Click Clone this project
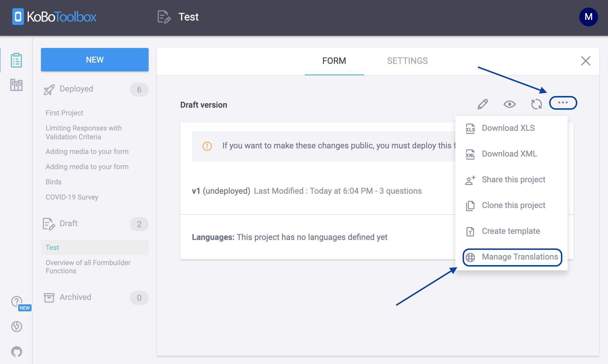Screen dimensions: 608x364 point(513,205)
